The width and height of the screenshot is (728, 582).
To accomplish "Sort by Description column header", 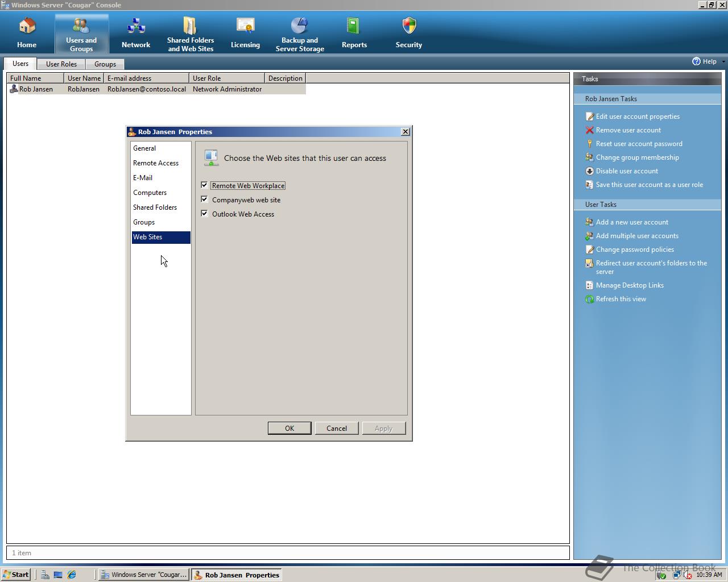I will point(286,78).
